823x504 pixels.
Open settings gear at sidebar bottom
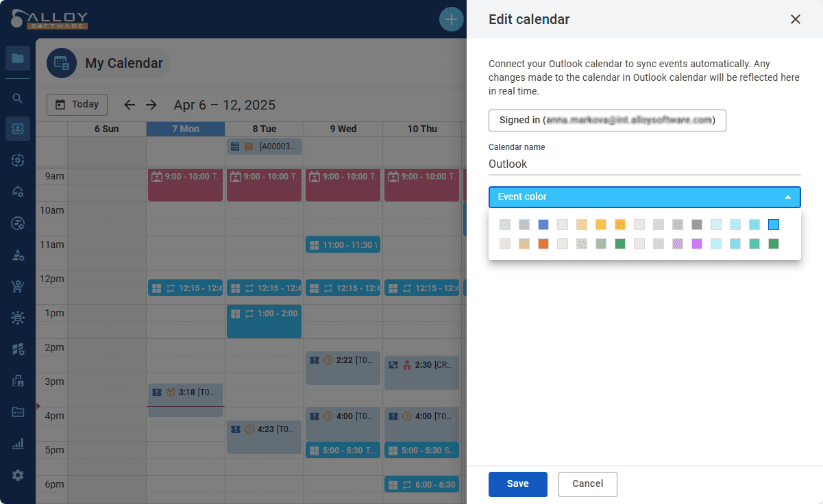[18, 475]
